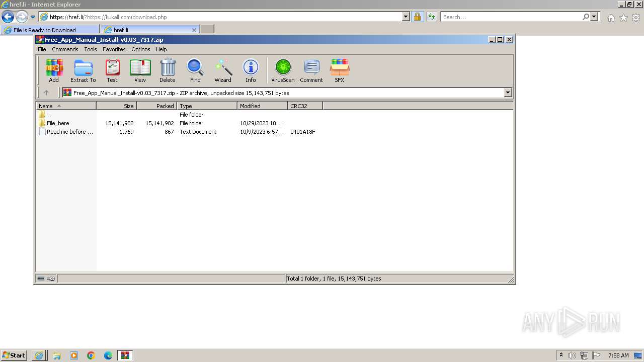The image size is (644, 362).
Task: Open the WinRAR File menu
Action: tap(42, 49)
